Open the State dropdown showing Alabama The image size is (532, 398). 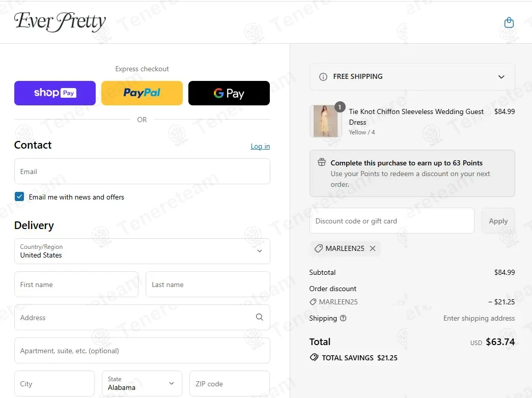[x=142, y=383]
